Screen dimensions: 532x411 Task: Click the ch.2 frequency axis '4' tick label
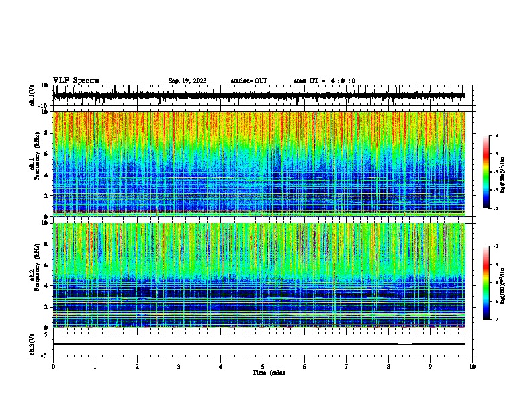(x=46, y=286)
